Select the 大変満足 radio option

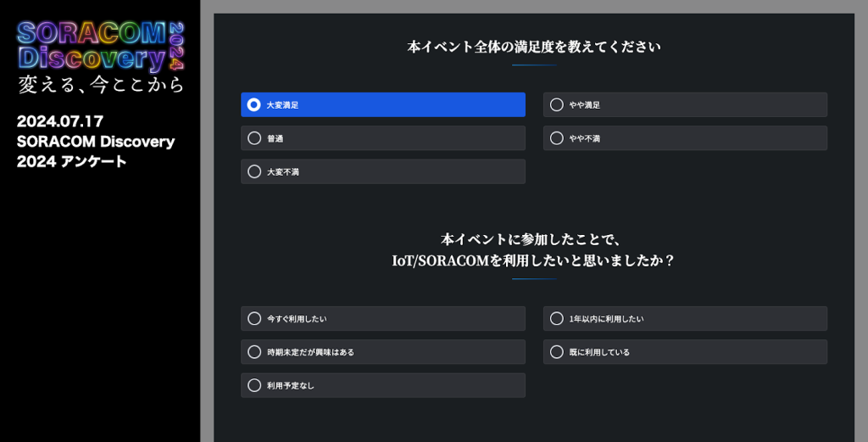click(382, 104)
